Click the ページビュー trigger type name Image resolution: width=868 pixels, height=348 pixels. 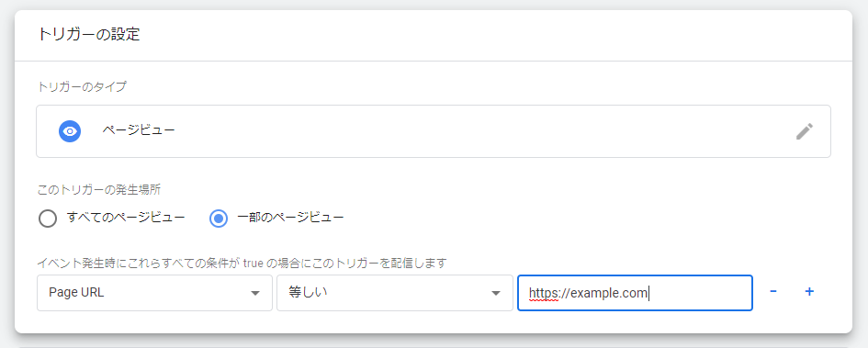(139, 131)
